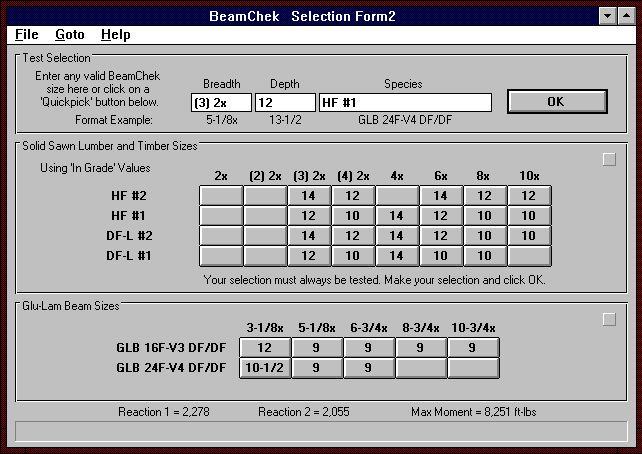Viewport: 642px width, 454px height.
Task: Open the File menu
Action: 27,34
